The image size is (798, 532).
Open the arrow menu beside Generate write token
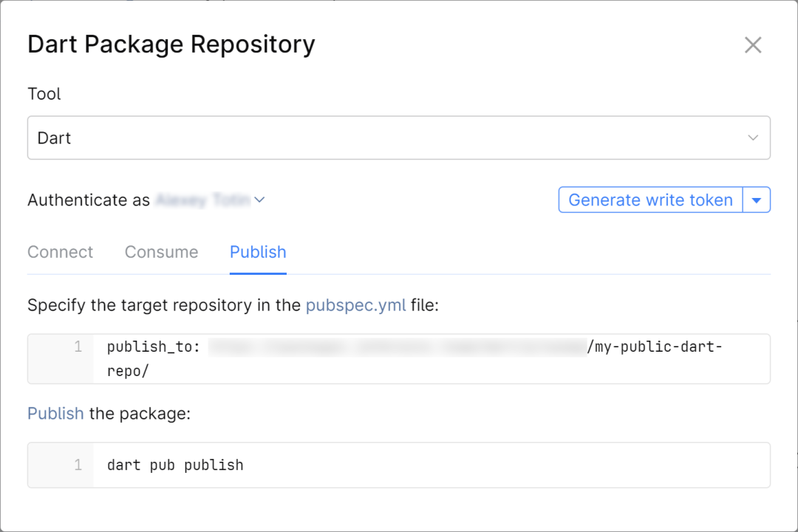click(757, 199)
